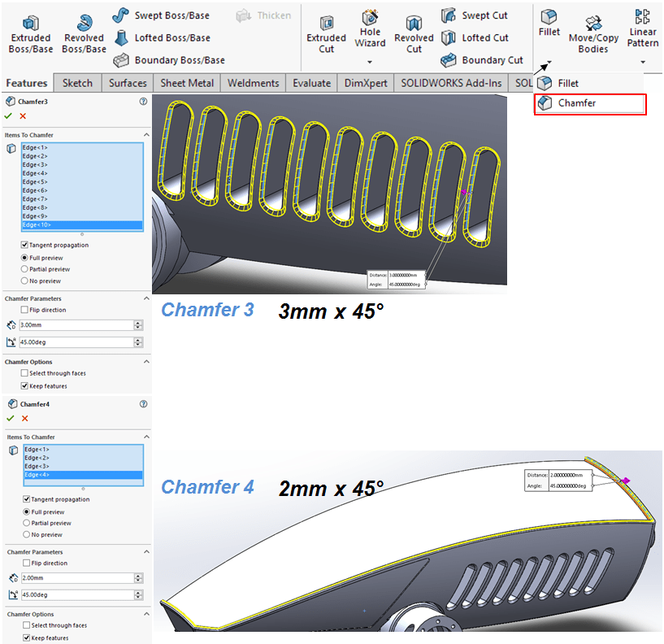Cancel Chamfer4 with the red X
This screenshot has width=664, height=644.
pyautogui.click(x=24, y=418)
